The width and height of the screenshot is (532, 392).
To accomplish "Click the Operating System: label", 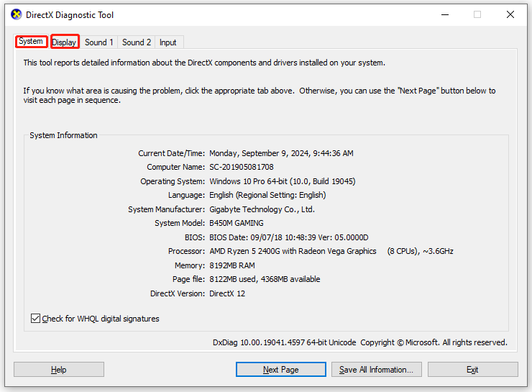I will (x=173, y=181).
